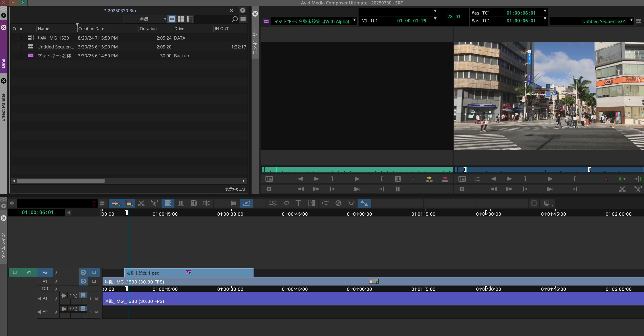Select the scissors Add Edit tool in timeline toolbar

[141, 203]
